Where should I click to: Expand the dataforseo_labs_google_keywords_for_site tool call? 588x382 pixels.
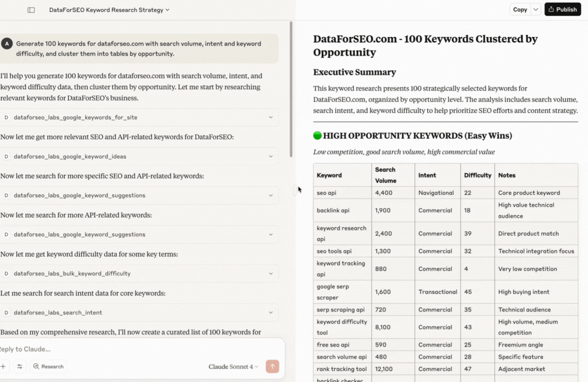point(139,117)
